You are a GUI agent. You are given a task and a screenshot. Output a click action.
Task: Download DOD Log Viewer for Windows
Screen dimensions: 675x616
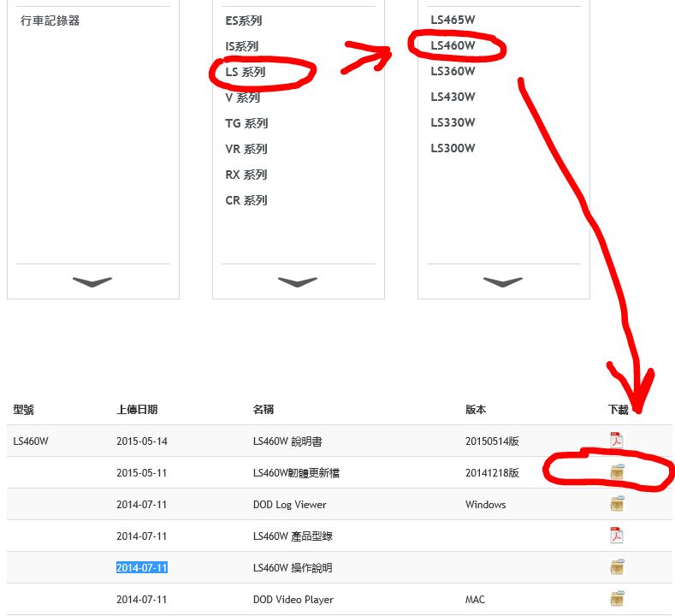pyautogui.click(x=616, y=504)
